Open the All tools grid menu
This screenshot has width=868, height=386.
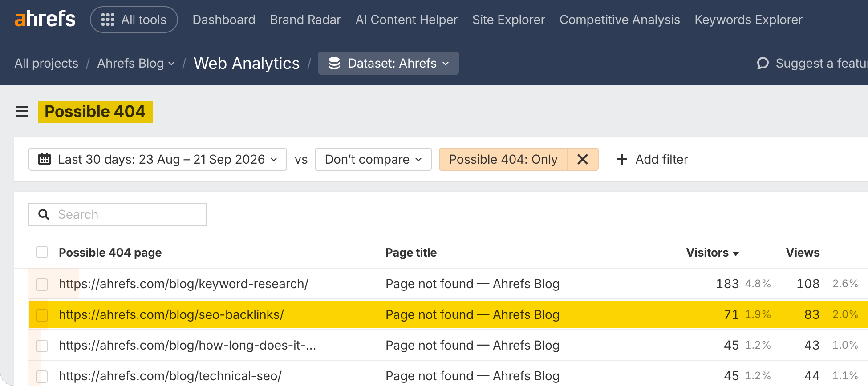134,20
